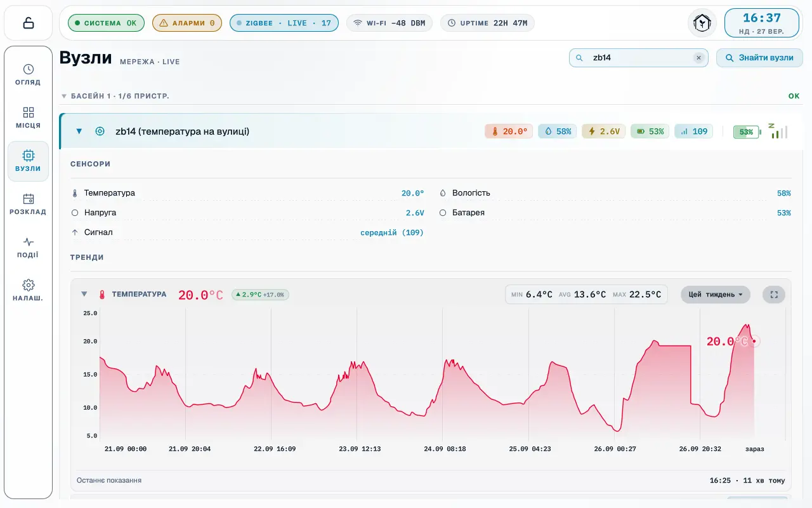Click the MIN AVG MAX stats box
The image size is (812, 508).
(586, 295)
